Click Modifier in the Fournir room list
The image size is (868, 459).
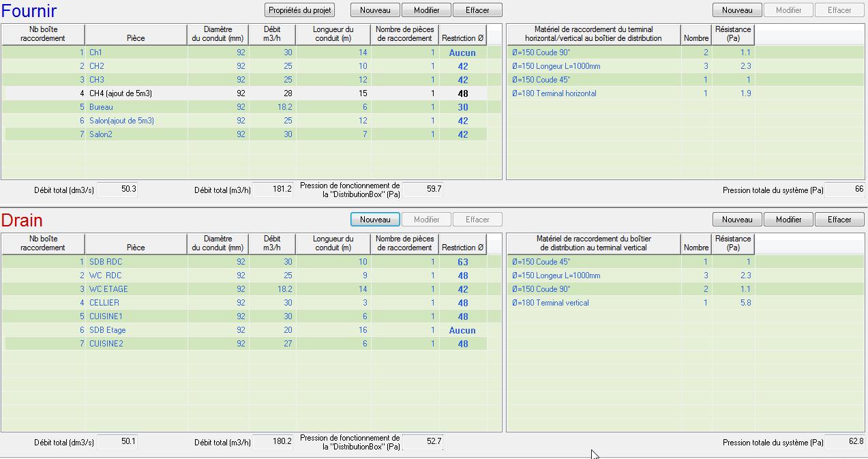tap(427, 10)
